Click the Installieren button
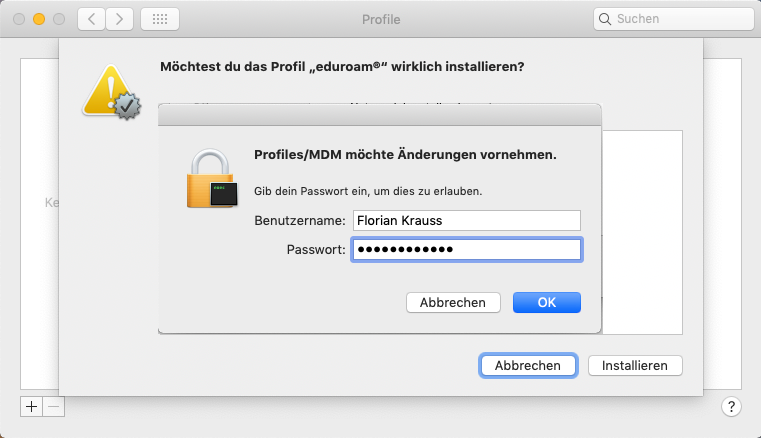 pos(635,366)
